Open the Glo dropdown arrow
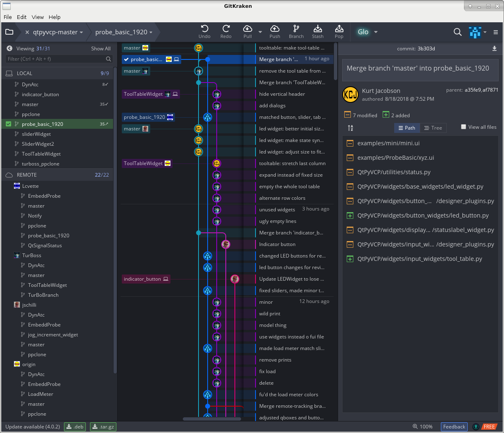The width and height of the screenshot is (504, 433). point(376,32)
